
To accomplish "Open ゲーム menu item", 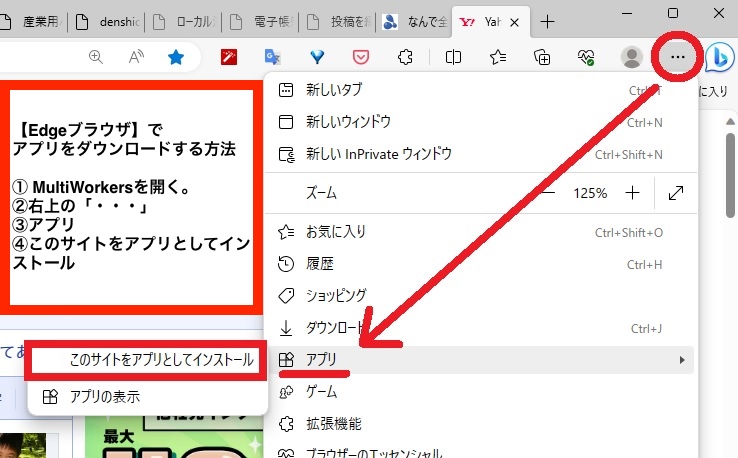I will pyautogui.click(x=480, y=392).
